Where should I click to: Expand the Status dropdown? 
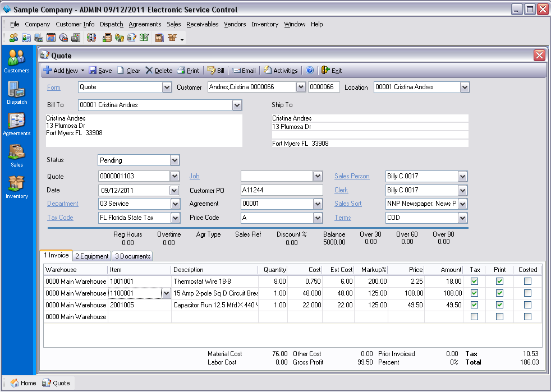175,160
